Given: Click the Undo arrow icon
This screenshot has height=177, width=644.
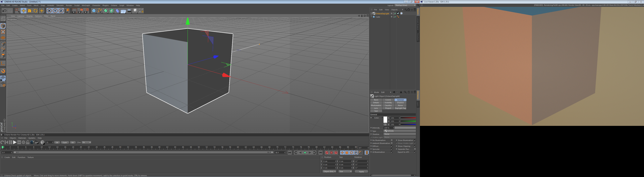Looking at the screenshot, I should 4,11.
